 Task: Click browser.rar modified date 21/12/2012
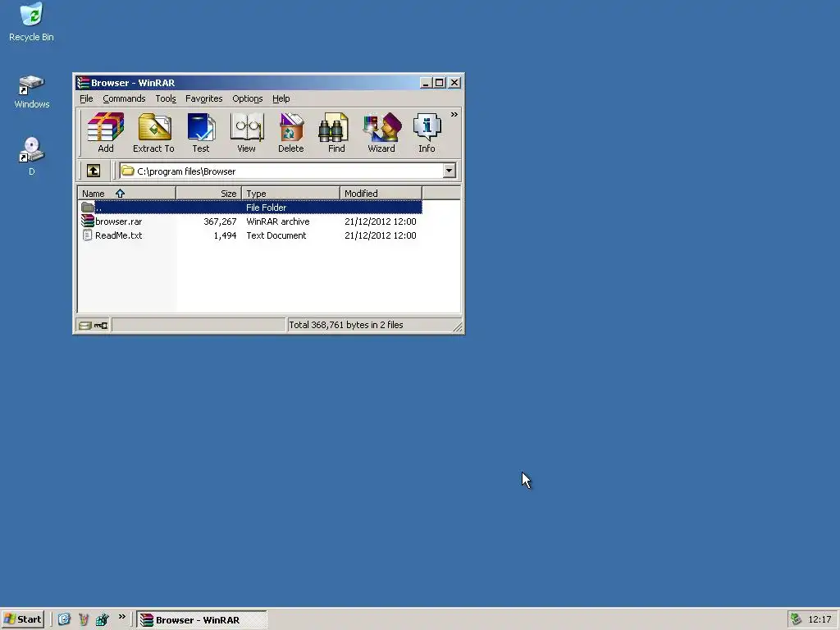381,221
